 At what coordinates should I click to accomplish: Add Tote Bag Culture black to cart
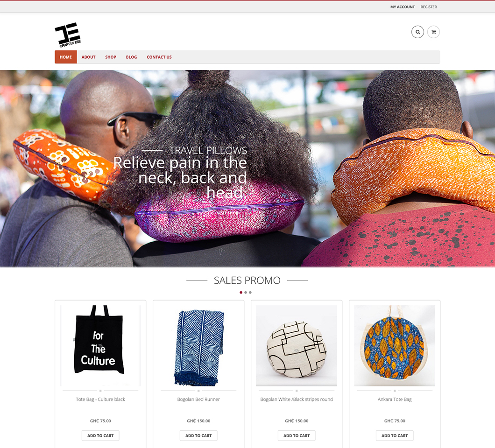100,436
